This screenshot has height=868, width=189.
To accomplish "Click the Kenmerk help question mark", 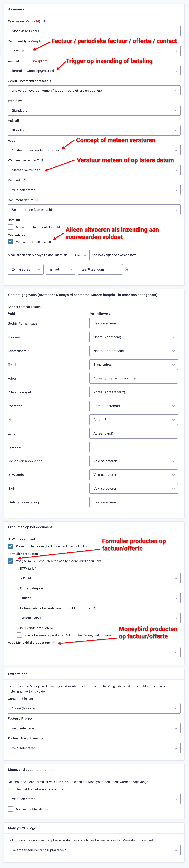I will [x=25, y=180].
